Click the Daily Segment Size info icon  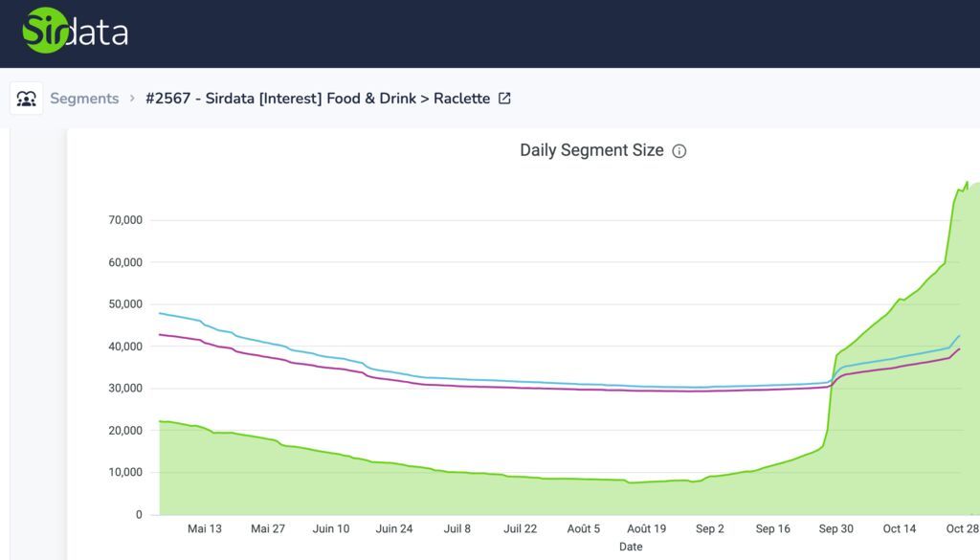click(x=679, y=151)
